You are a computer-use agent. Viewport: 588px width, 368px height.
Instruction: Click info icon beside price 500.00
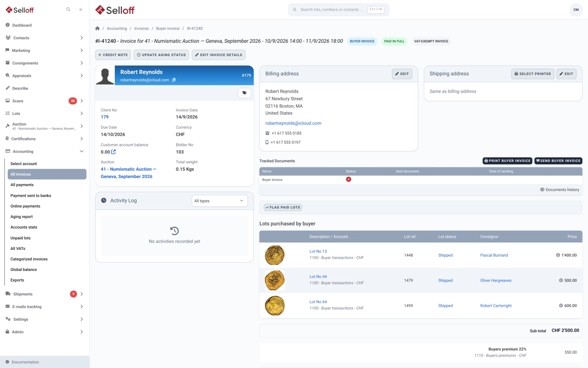tap(561, 281)
